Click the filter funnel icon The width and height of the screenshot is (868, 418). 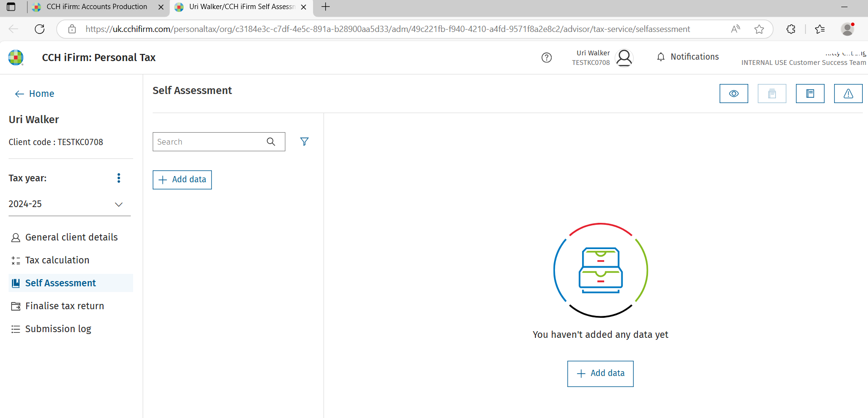click(304, 142)
